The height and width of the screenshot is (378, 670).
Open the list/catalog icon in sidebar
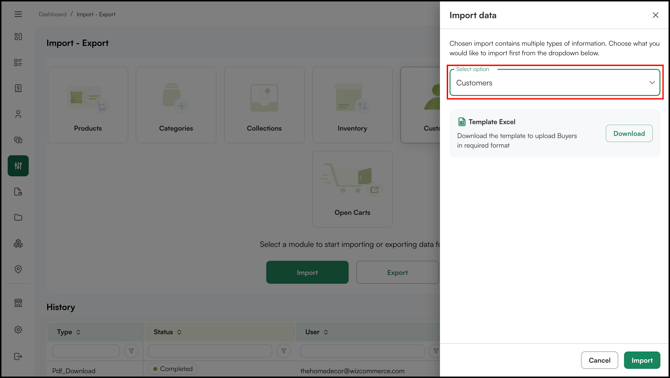coord(18,62)
